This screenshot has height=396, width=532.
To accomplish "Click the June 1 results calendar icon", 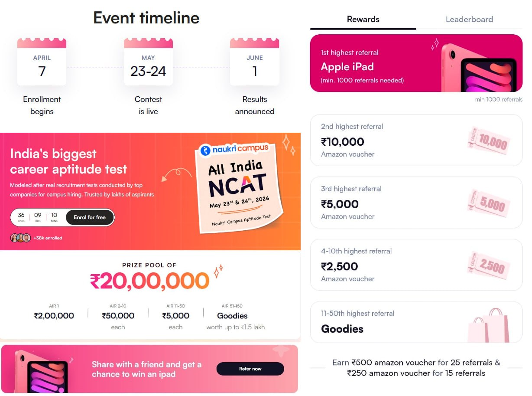I will pyautogui.click(x=254, y=63).
